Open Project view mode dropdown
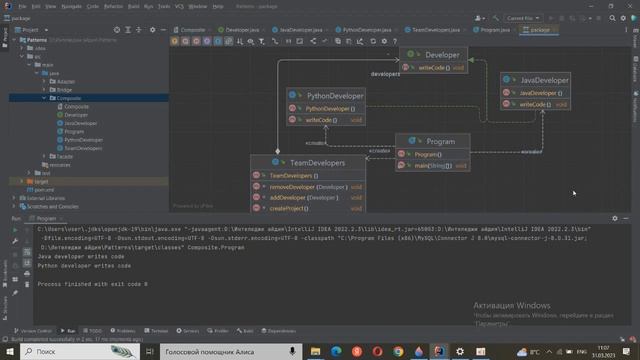 tap(32, 30)
